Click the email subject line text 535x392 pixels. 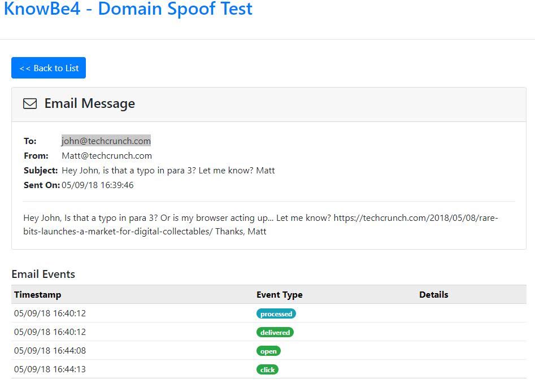coord(168,170)
